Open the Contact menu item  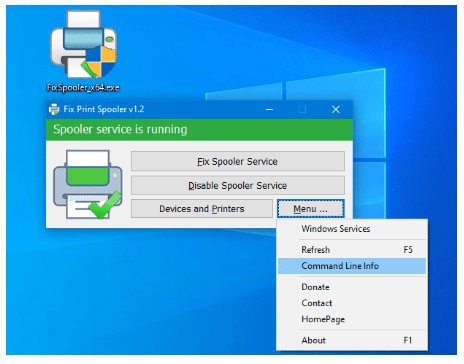pyautogui.click(x=352, y=303)
